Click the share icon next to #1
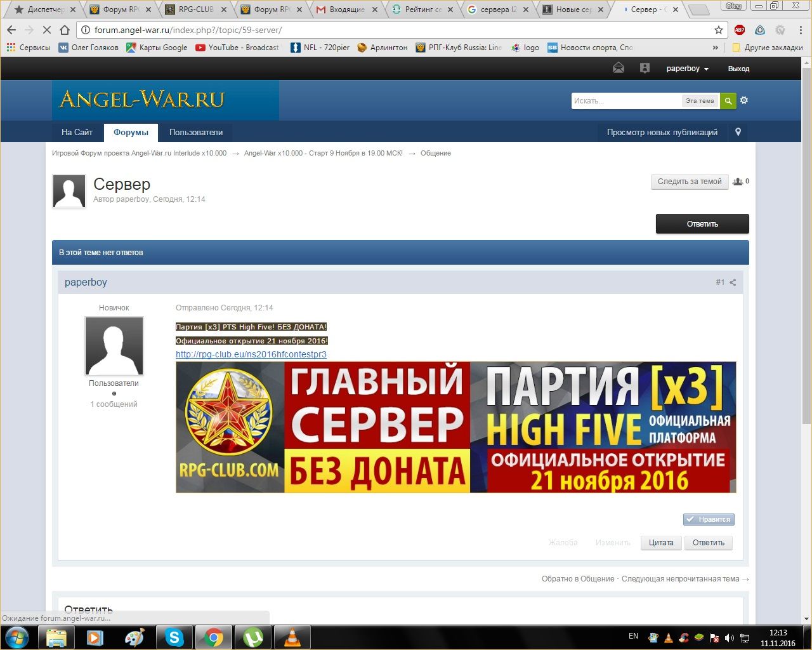This screenshot has width=812, height=650. pyautogui.click(x=733, y=282)
